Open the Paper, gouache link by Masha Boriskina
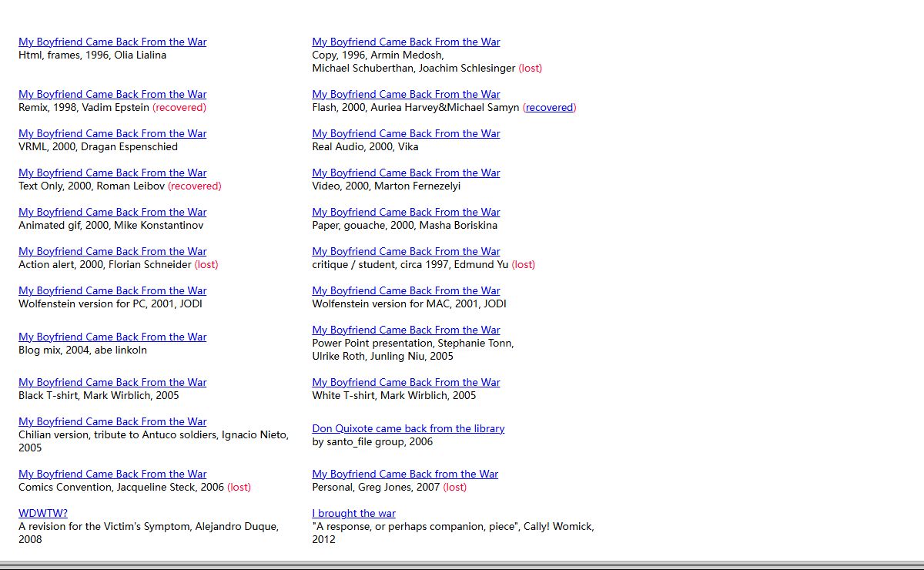Viewport: 924px width, 570px height. coord(406,212)
